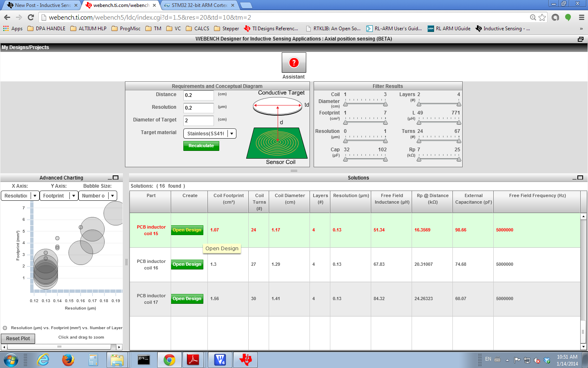
Task: Click Diameter of Target input field
Action: click(198, 121)
